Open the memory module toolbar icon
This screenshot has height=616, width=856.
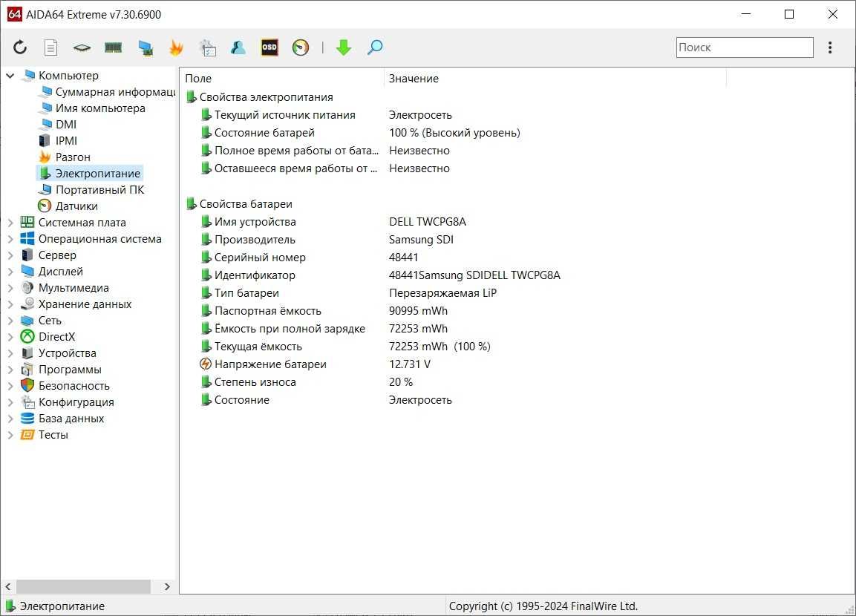pos(113,47)
